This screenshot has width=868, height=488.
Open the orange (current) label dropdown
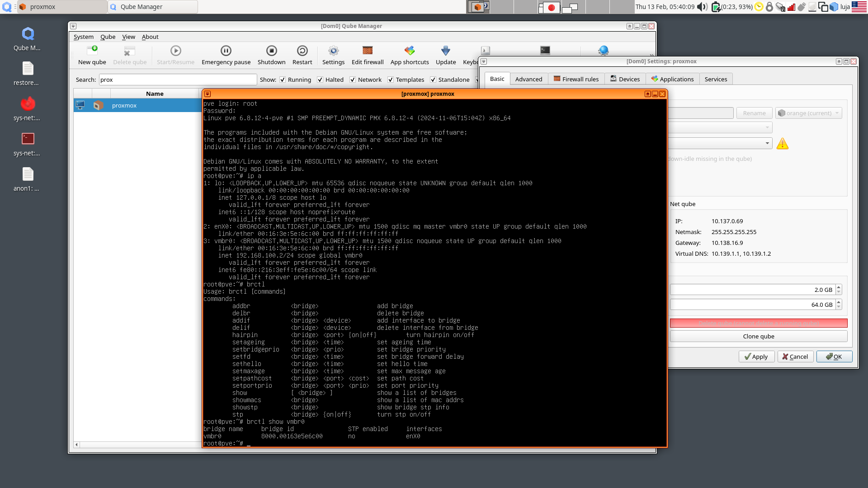point(808,113)
